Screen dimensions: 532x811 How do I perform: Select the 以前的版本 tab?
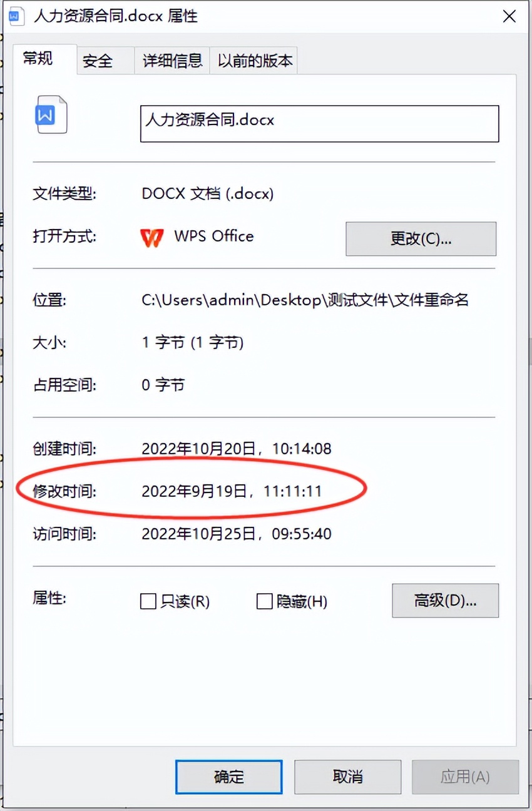(x=253, y=61)
